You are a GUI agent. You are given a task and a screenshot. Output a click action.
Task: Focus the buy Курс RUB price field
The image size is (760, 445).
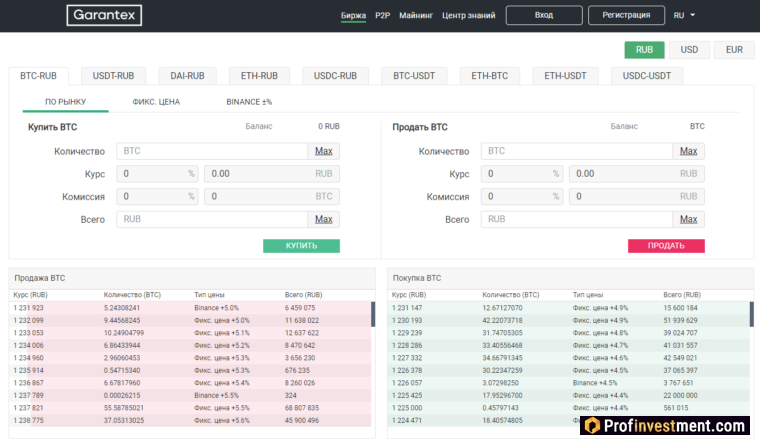point(272,174)
